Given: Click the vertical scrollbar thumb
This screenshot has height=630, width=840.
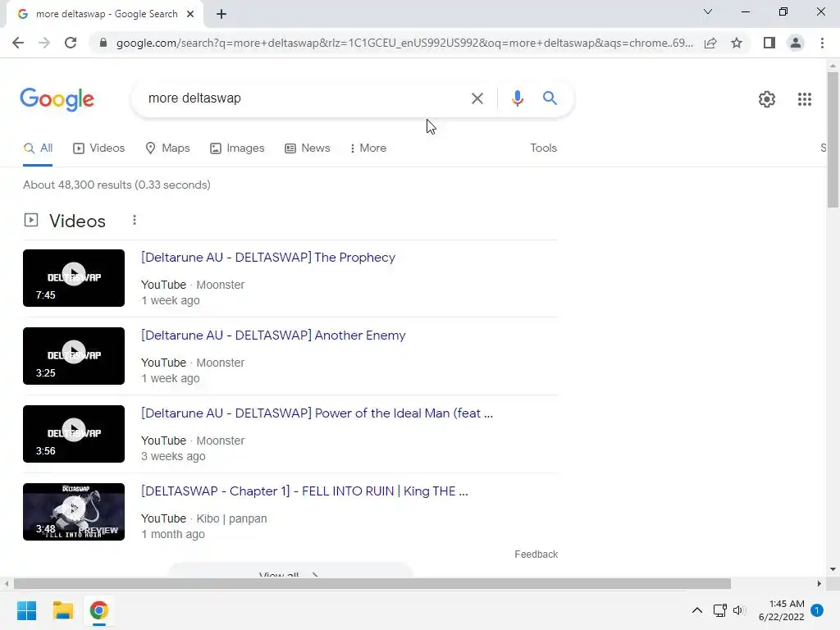Looking at the screenshot, I should [x=833, y=139].
